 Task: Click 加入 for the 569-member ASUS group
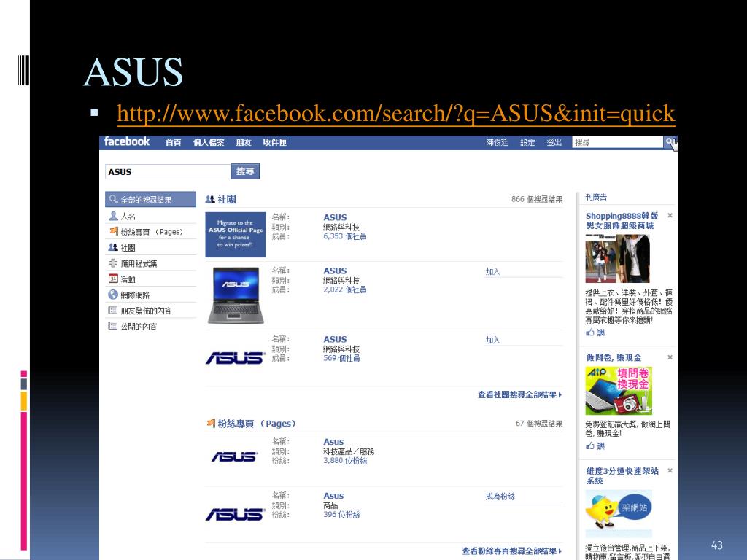(x=492, y=340)
